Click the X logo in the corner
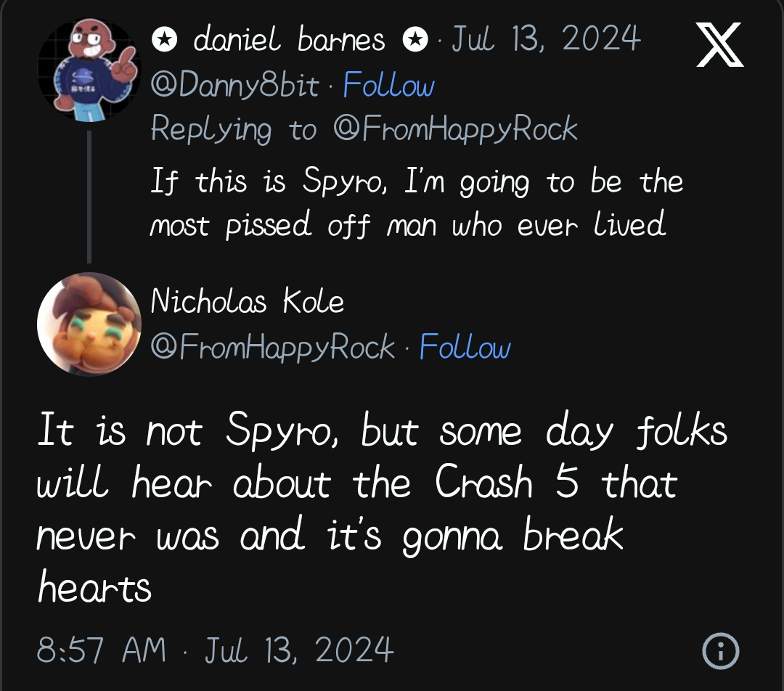Screen dimensions: 784x691 719,44
